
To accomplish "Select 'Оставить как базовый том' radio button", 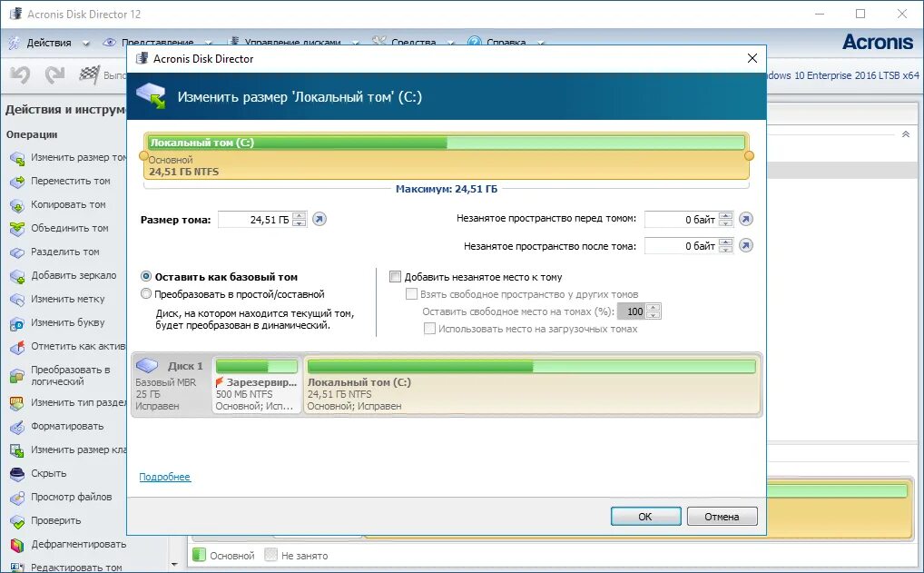I will click(146, 276).
